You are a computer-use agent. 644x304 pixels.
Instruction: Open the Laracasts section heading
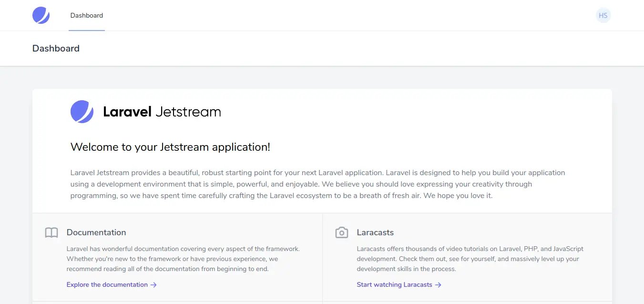tap(375, 232)
